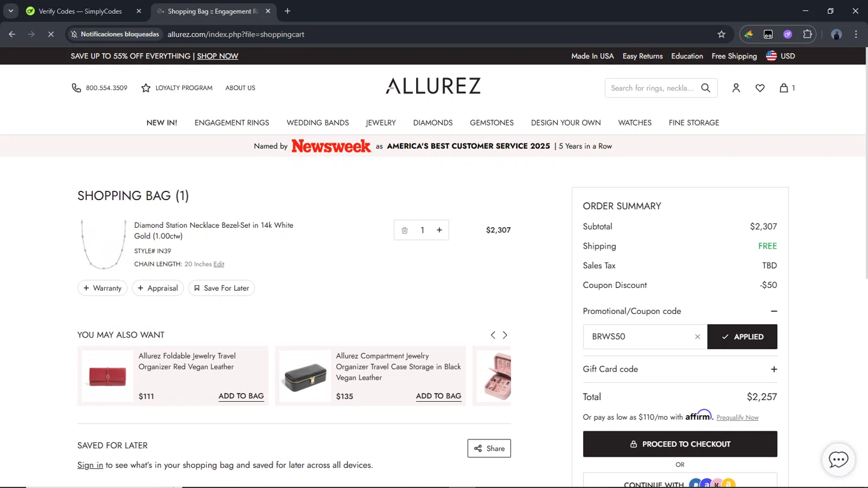Close the Shopping Bag browser tab

268,11
